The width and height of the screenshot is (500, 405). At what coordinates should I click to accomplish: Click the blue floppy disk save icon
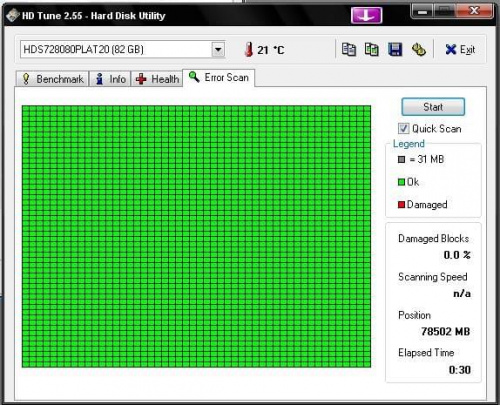coord(395,50)
